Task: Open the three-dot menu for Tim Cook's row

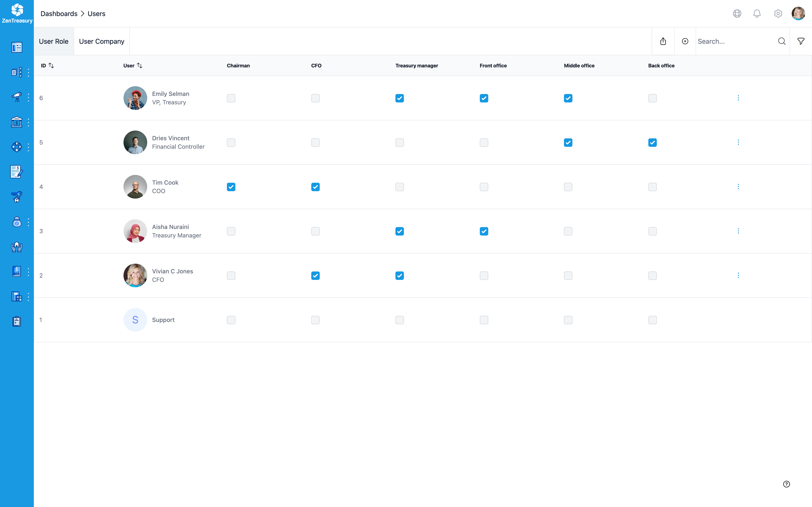Action: 738,187
